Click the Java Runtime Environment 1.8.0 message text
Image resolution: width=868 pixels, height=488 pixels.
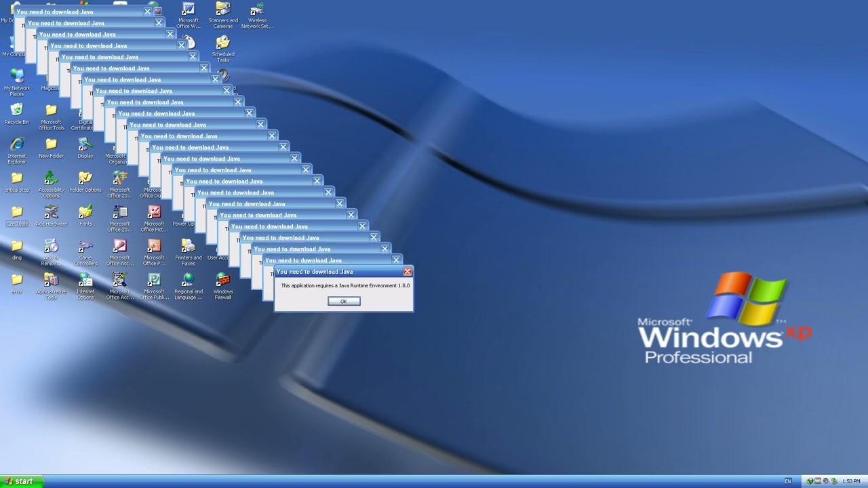(345, 286)
